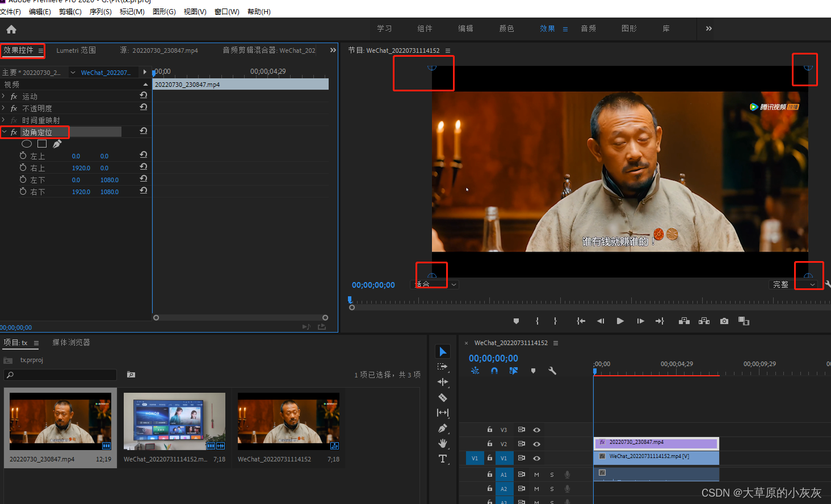Screen dimensions: 831x504
Task: Open new bin folder icon in project panel
Action: point(131,375)
